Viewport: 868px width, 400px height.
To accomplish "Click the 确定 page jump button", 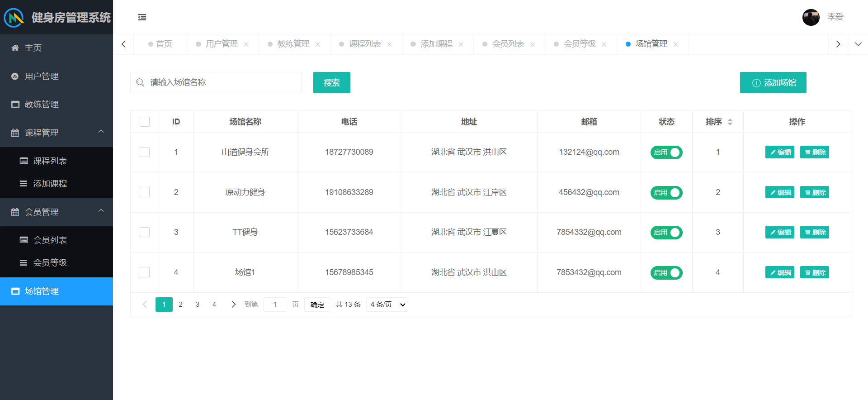I will 317,305.
